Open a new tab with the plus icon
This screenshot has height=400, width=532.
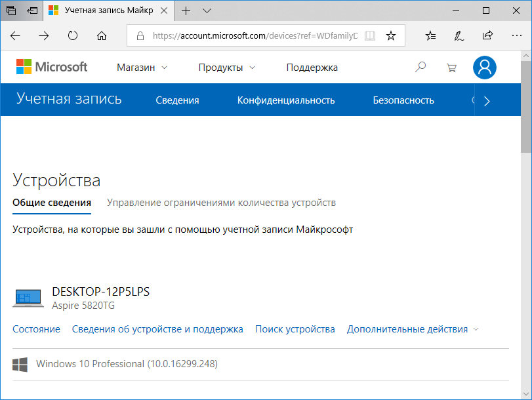[186, 11]
